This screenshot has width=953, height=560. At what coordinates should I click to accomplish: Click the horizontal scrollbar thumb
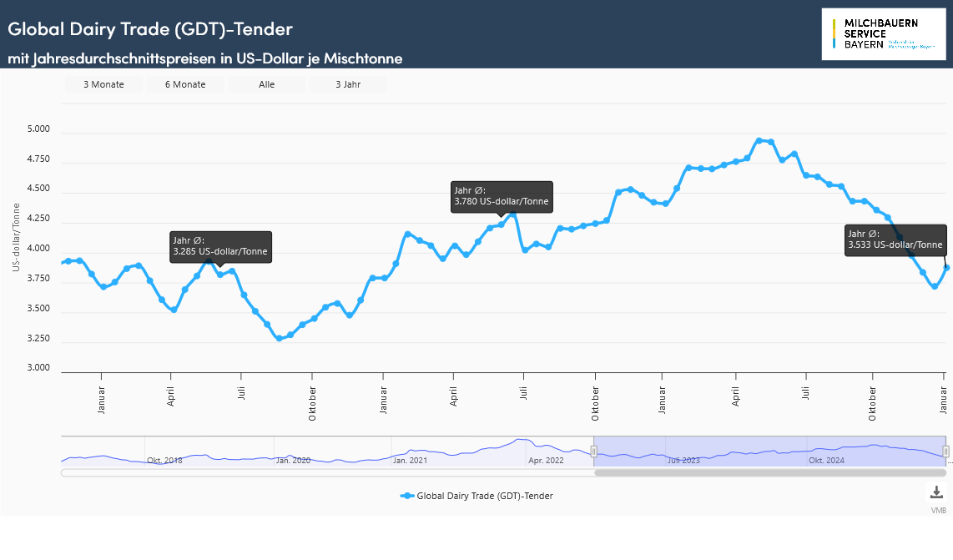pos(769,473)
